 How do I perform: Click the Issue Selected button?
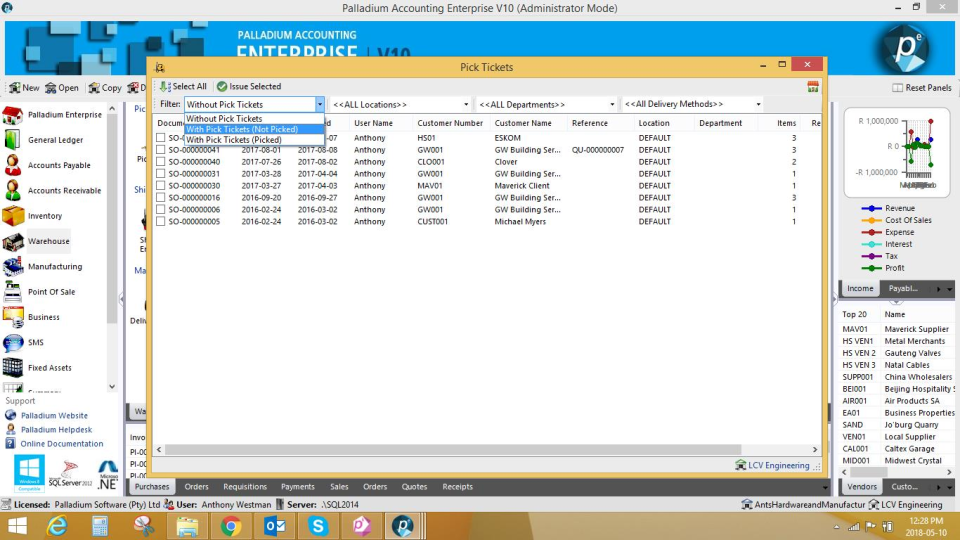point(249,87)
